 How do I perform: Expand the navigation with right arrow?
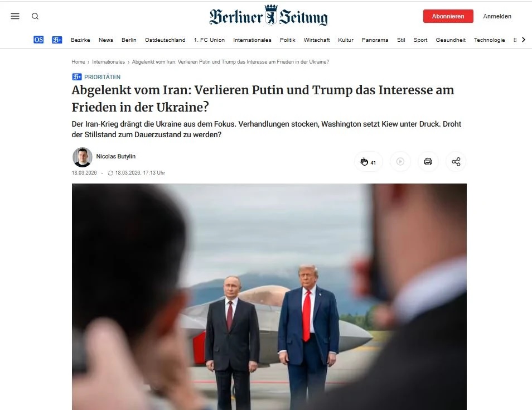click(x=524, y=40)
